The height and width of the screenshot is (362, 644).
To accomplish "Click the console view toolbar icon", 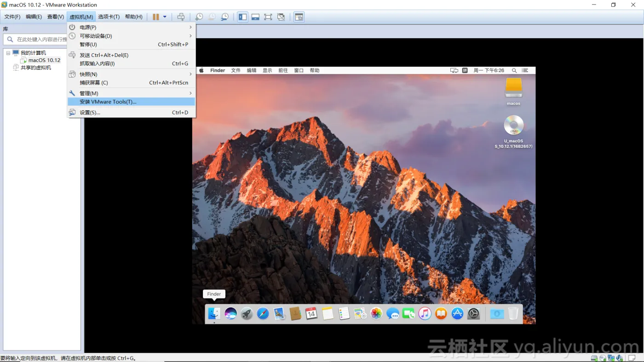I will (299, 17).
